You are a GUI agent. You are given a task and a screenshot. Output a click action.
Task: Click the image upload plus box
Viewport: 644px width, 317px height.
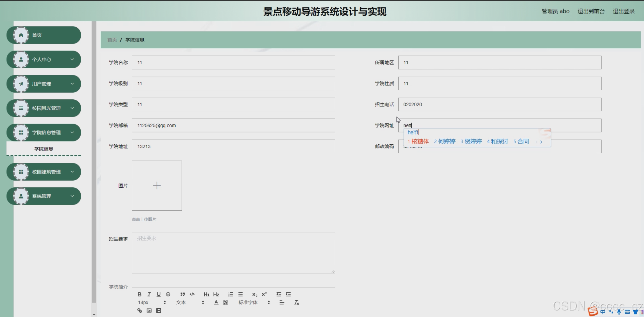click(x=157, y=186)
